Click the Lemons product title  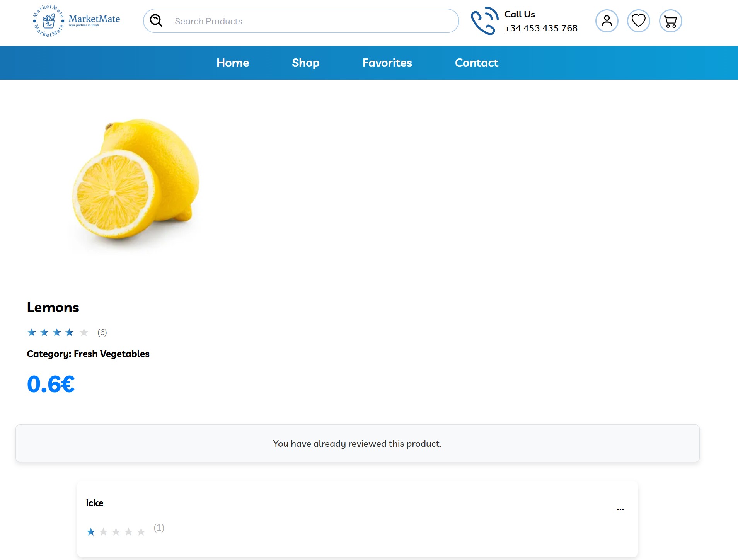pos(53,308)
